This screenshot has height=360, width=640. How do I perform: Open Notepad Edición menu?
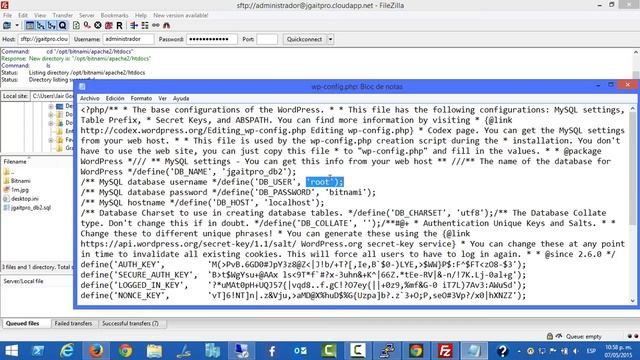pos(115,98)
